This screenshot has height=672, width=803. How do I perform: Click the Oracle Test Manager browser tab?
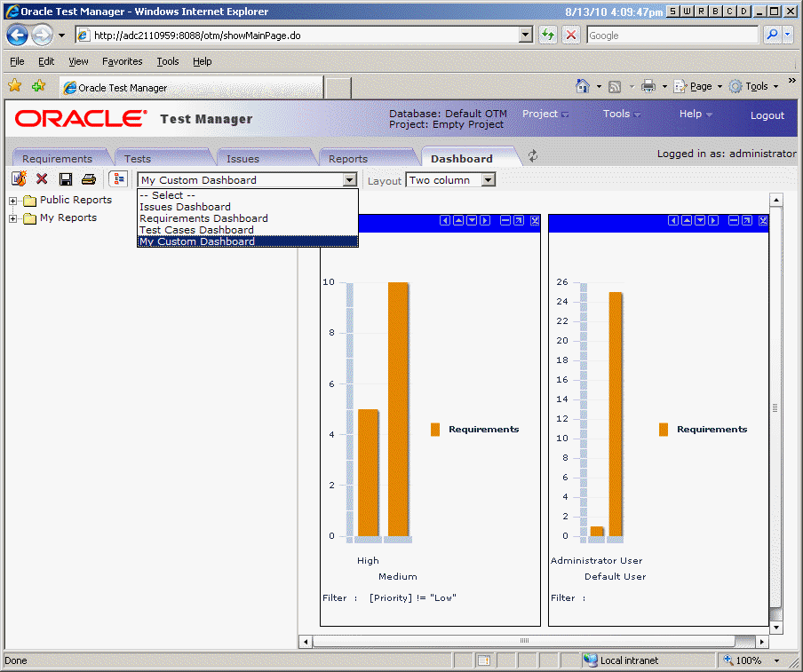192,88
